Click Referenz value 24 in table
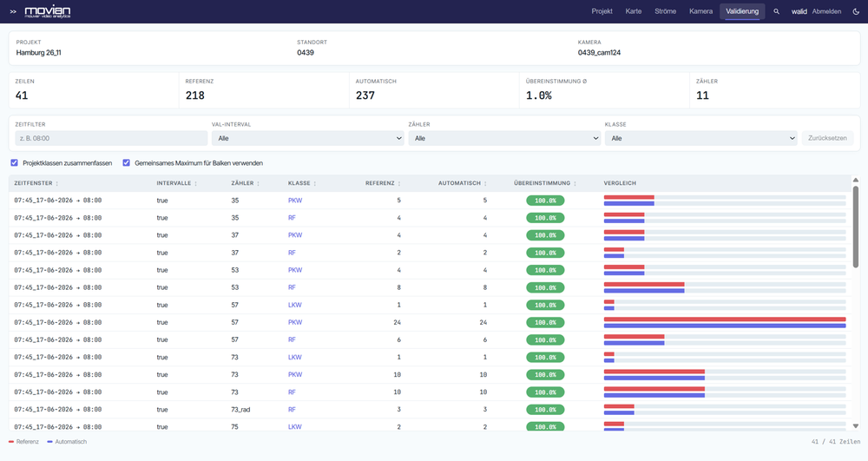This screenshot has width=868, height=461. pyautogui.click(x=397, y=322)
